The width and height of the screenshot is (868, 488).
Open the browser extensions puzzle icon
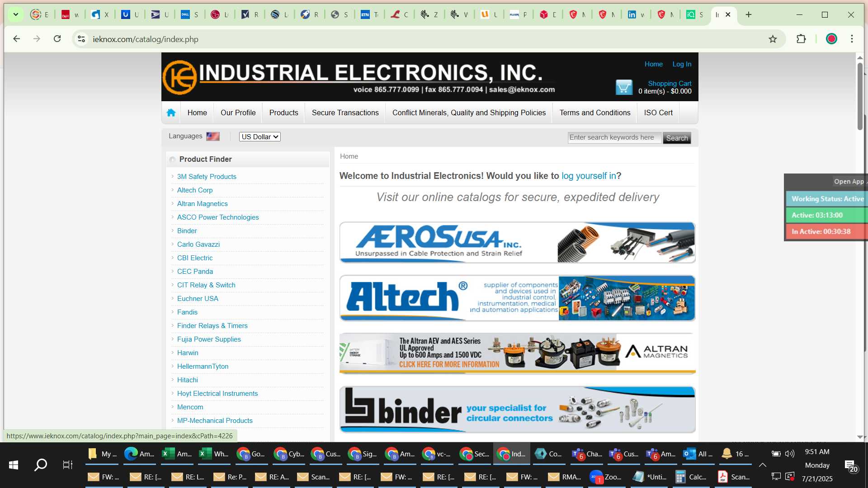pos(801,39)
